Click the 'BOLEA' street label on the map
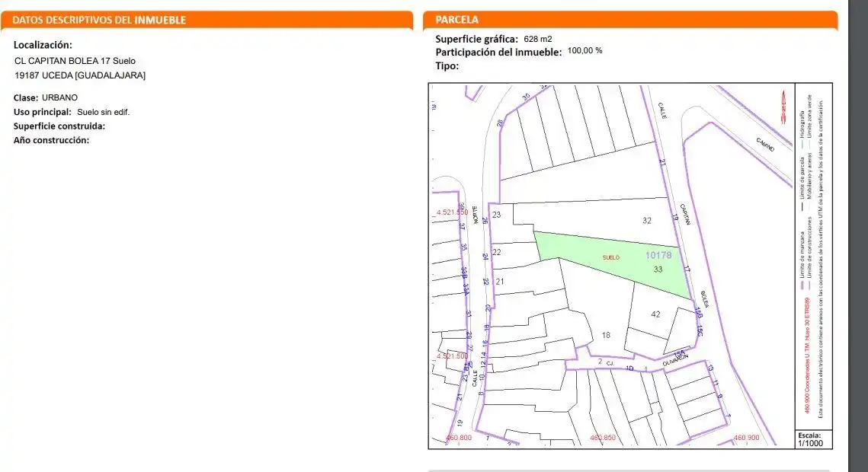Viewport: 868px width, 472px height. pyautogui.click(x=704, y=299)
